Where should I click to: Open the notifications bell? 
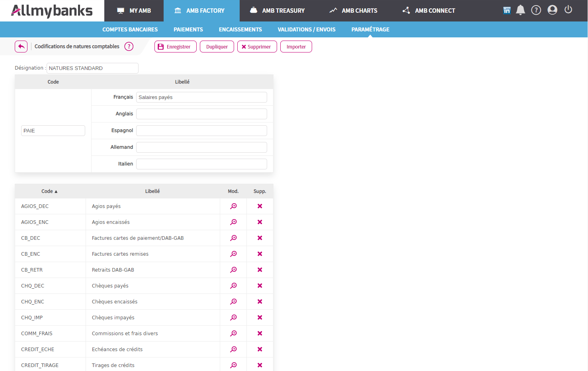click(520, 10)
